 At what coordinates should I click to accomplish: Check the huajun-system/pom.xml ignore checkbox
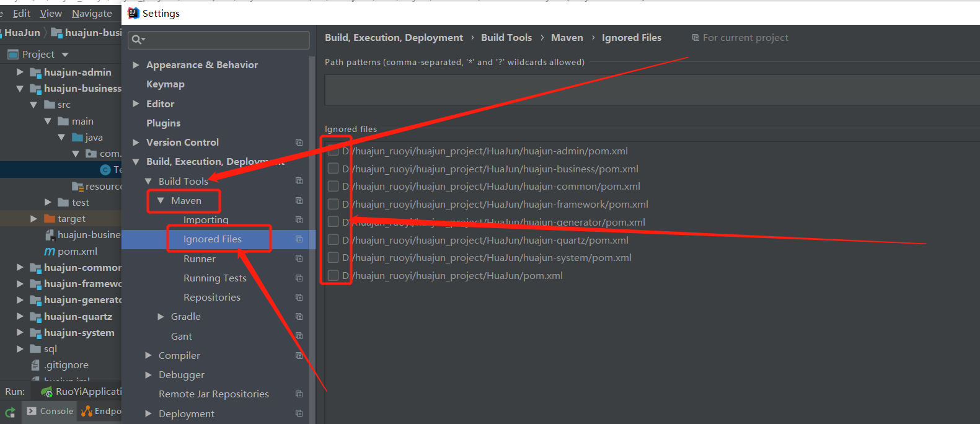click(x=333, y=257)
